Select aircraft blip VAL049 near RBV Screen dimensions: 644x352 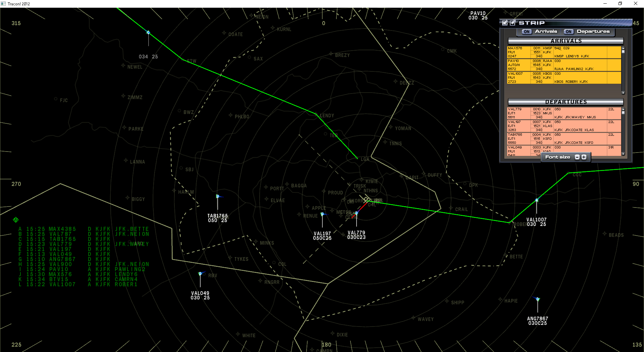(x=200, y=274)
